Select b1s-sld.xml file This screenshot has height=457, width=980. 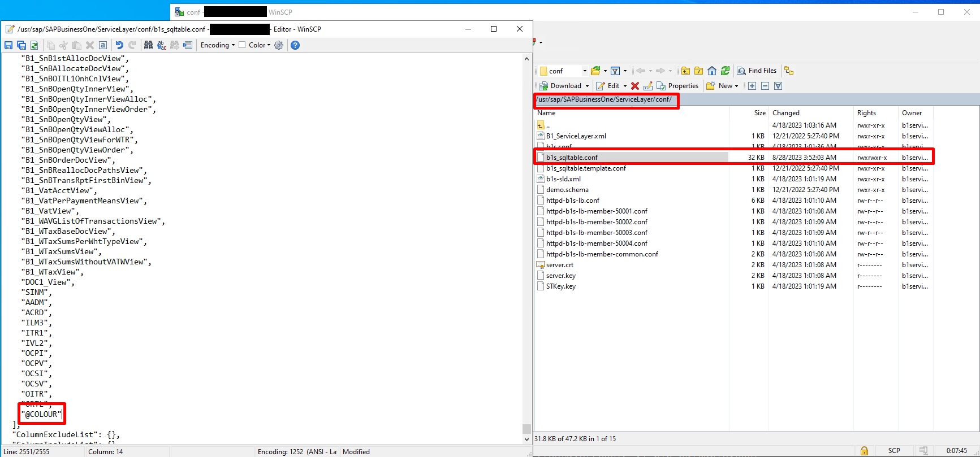(x=563, y=179)
